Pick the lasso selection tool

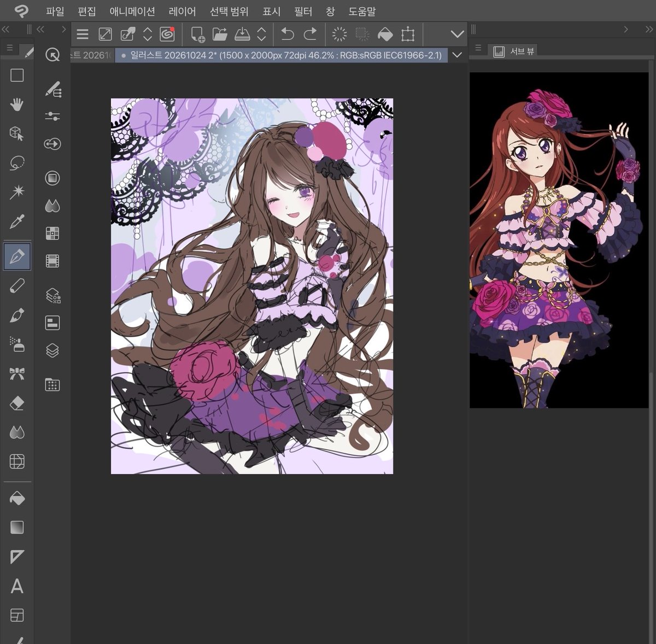(17, 163)
